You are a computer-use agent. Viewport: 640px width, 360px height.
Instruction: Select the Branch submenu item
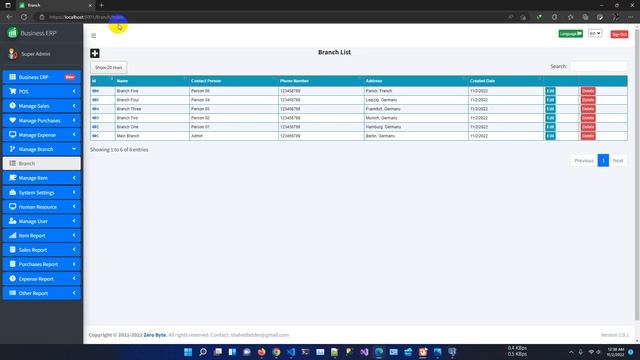point(41,163)
